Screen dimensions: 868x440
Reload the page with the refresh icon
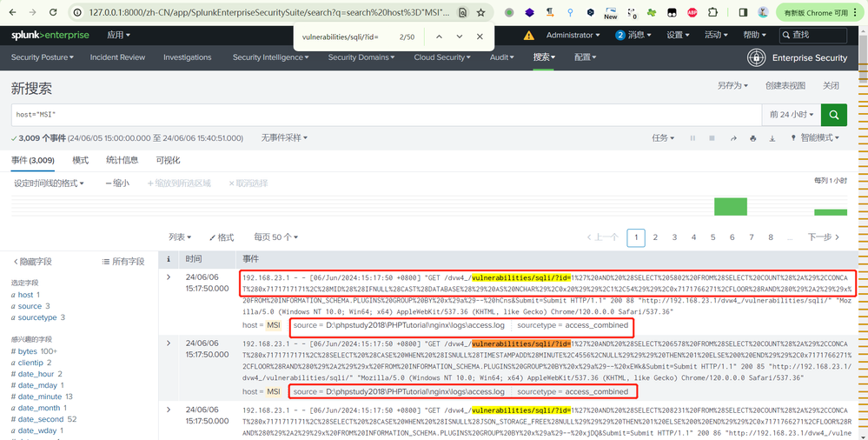tap(53, 12)
